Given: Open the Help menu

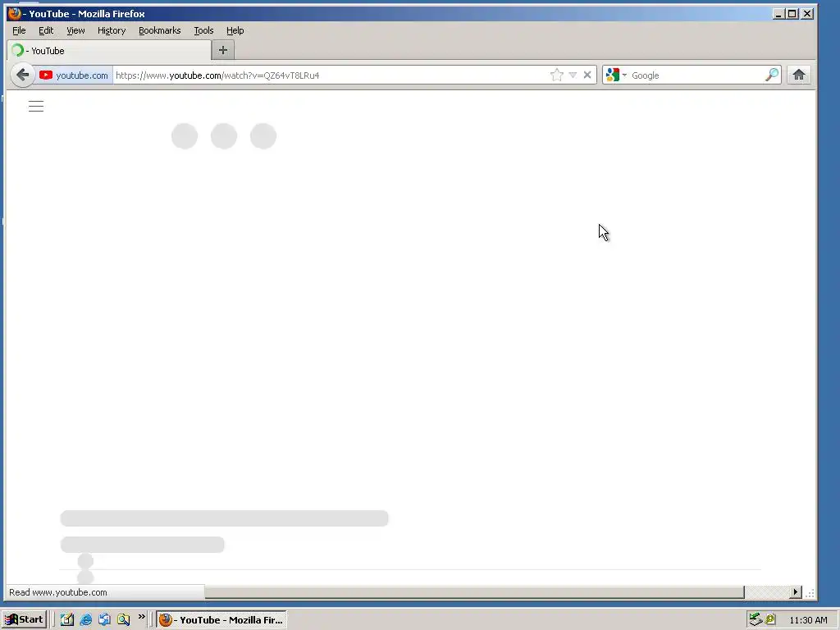Looking at the screenshot, I should (x=235, y=30).
